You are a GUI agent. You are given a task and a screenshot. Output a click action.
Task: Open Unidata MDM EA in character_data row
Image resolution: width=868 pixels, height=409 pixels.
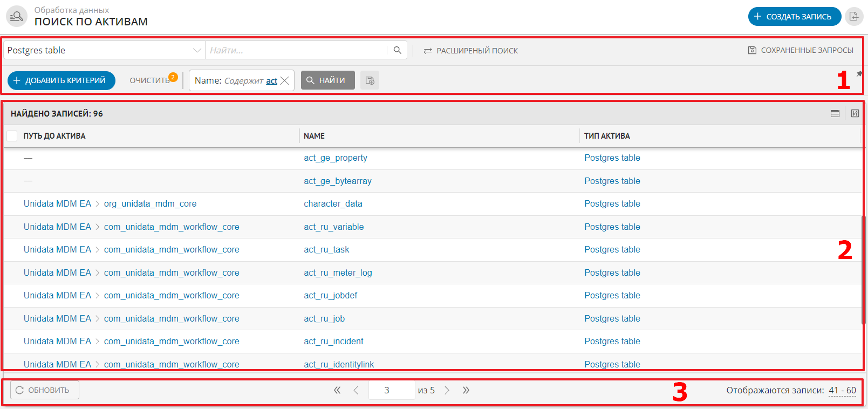coord(57,204)
